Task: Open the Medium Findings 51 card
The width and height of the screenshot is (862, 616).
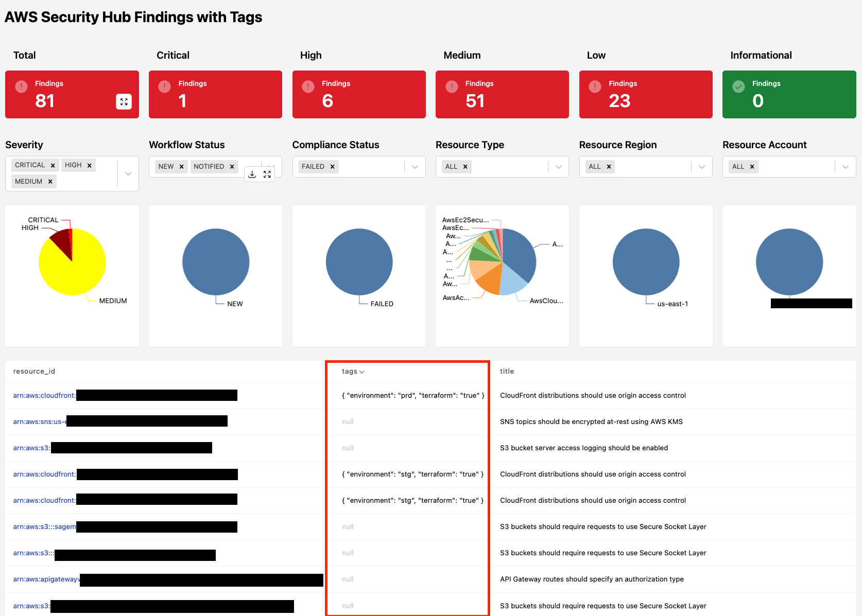Action: 502,95
